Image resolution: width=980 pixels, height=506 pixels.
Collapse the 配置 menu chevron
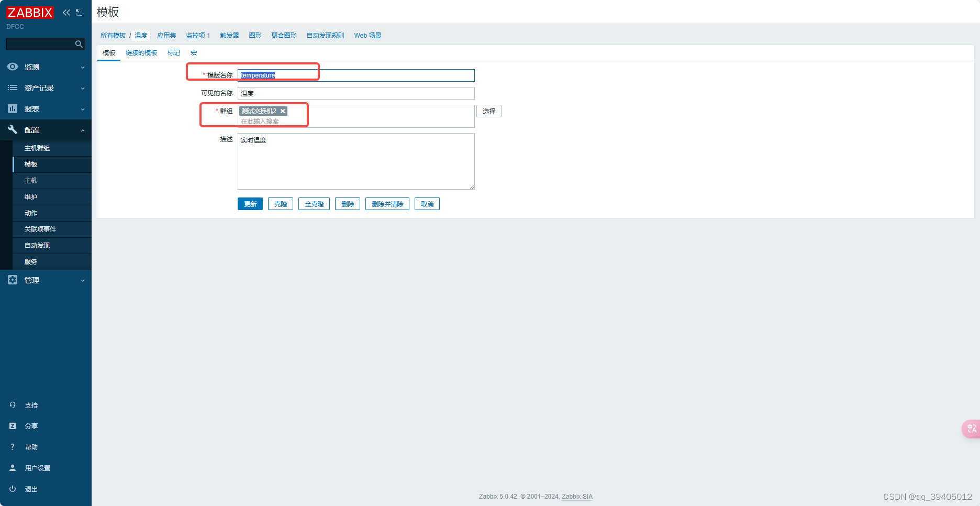[83, 130]
